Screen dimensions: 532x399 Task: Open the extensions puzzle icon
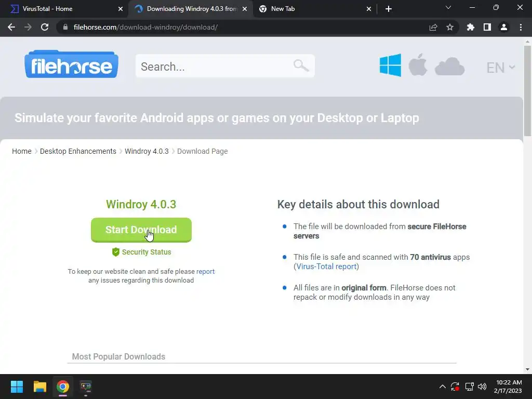pyautogui.click(x=471, y=27)
